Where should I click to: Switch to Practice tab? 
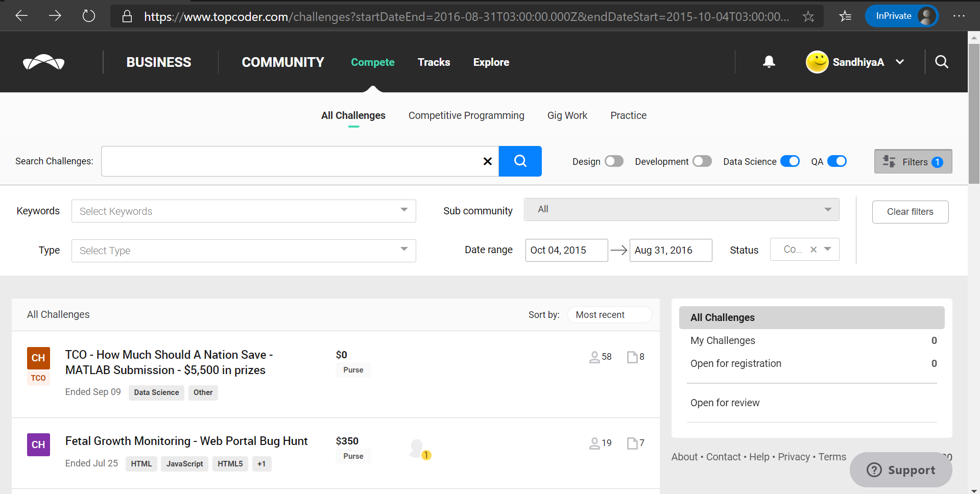(x=628, y=115)
